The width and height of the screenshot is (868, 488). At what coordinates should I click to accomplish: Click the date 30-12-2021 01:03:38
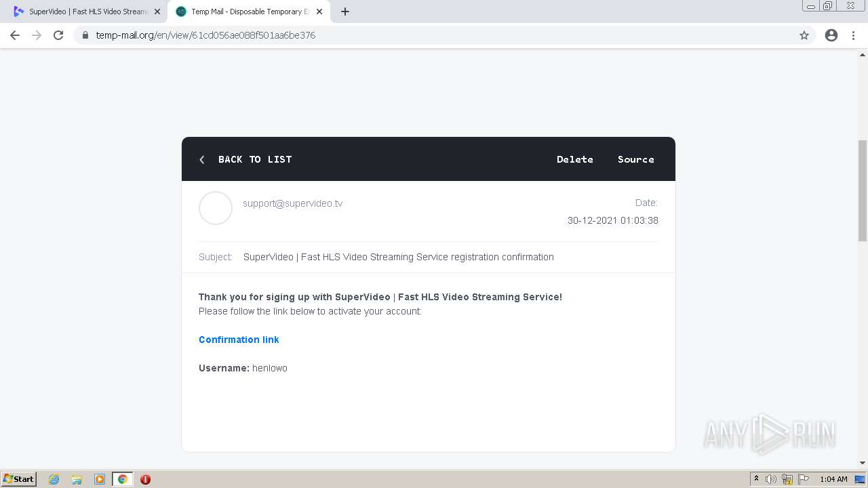point(613,220)
